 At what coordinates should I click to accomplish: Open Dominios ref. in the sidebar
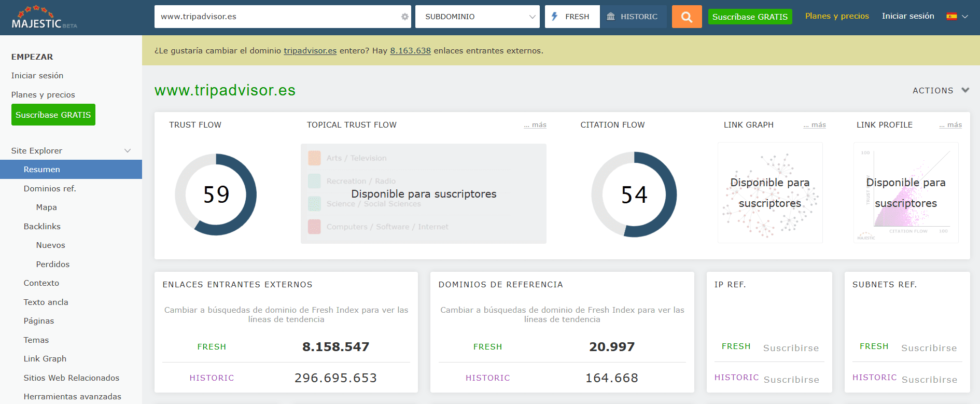(50, 189)
